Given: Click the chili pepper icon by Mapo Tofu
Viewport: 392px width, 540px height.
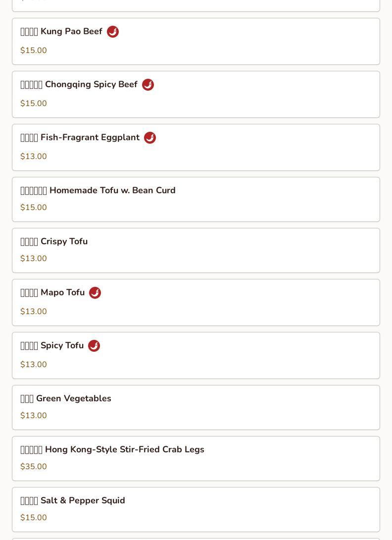Looking at the screenshot, I should 95,293.
